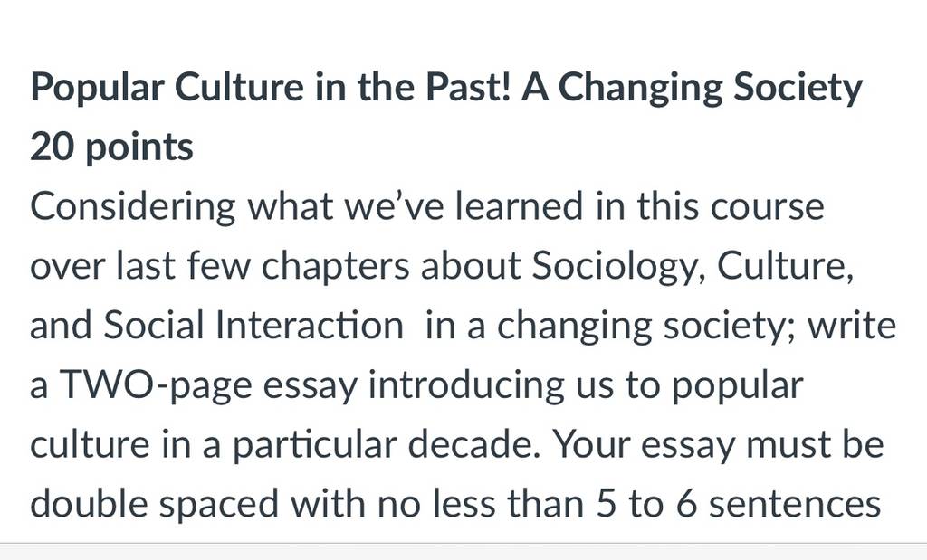Click the word "Considering" in the paragraph
The width and height of the screenshot is (927, 560).
point(133,207)
